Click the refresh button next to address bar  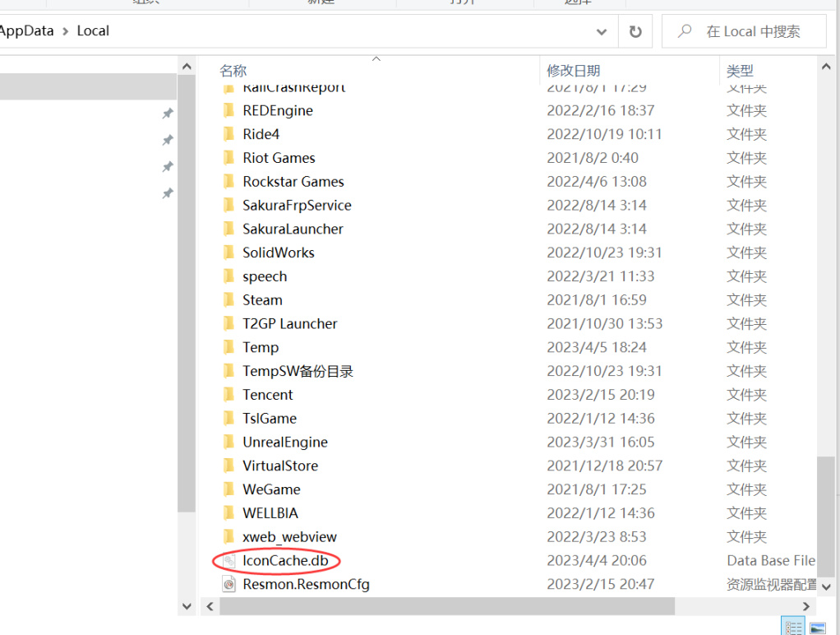[x=635, y=31]
